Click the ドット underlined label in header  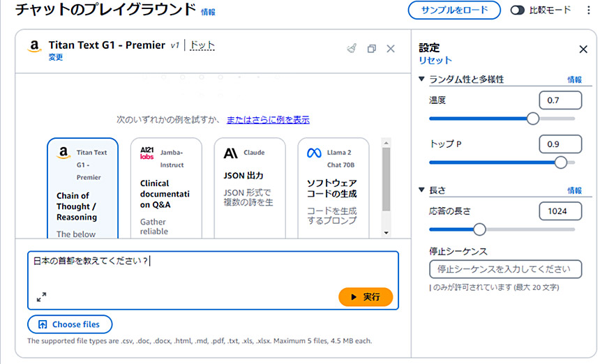click(202, 45)
